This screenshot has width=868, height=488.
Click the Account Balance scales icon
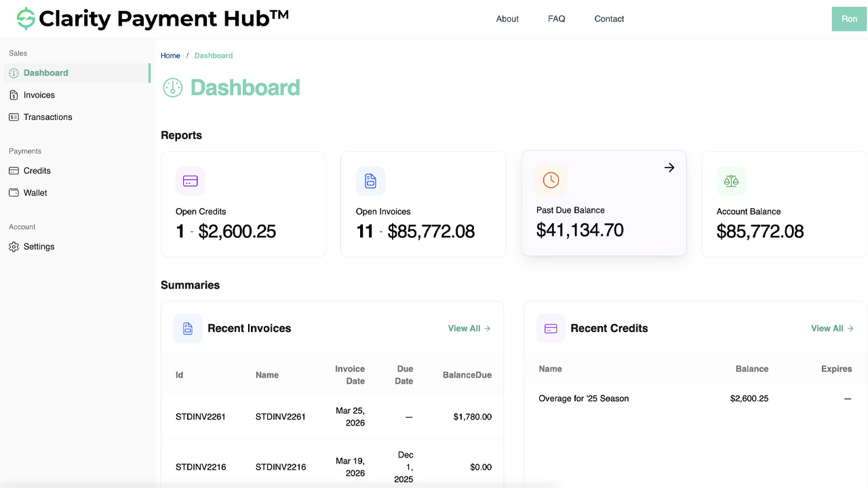point(731,181)
